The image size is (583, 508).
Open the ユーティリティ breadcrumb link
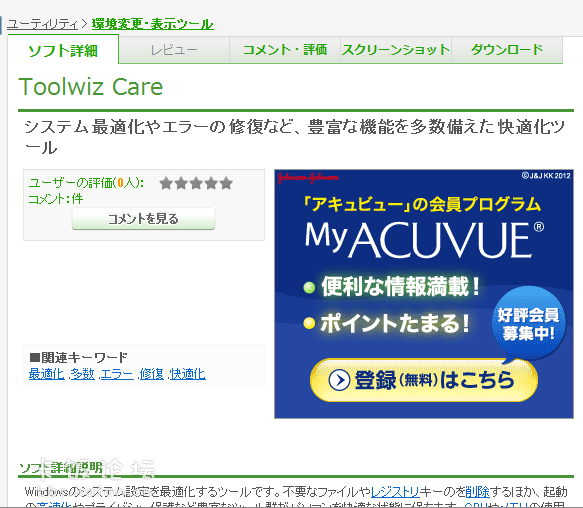(x=43, y=24)
